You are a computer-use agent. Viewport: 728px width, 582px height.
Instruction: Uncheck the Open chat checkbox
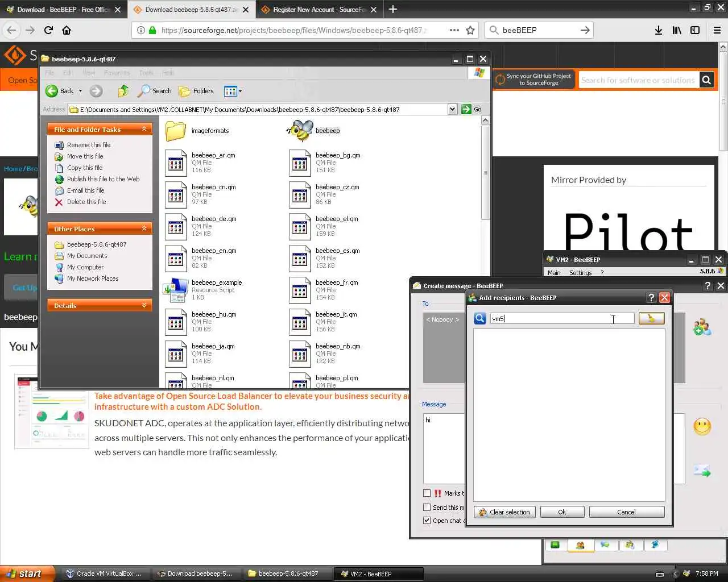coord(427,520)
